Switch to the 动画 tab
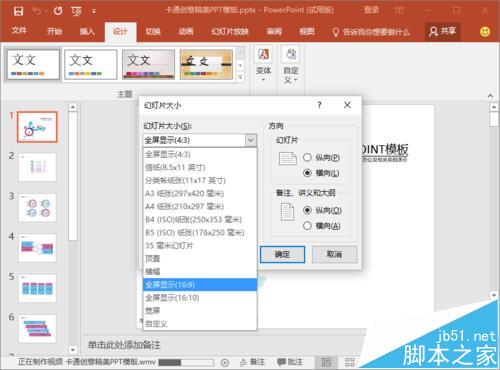500x370 pixels. [x=186, y=31]
